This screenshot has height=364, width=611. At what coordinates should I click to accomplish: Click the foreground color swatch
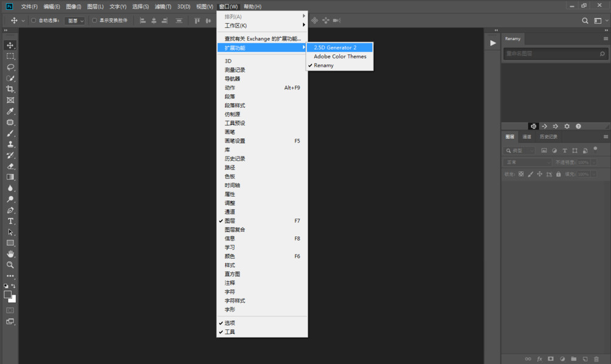[x=8, y=295]
